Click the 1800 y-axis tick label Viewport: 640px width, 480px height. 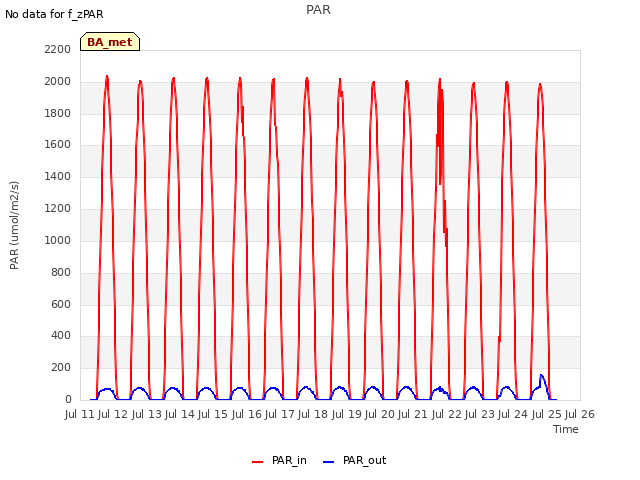pos(58,113)
